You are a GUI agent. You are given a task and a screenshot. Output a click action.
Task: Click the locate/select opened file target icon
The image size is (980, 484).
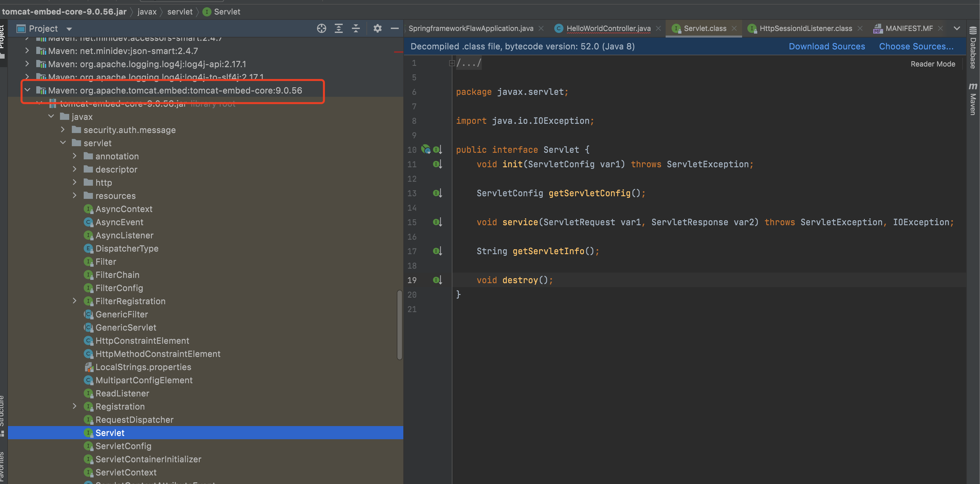[322, 29]
